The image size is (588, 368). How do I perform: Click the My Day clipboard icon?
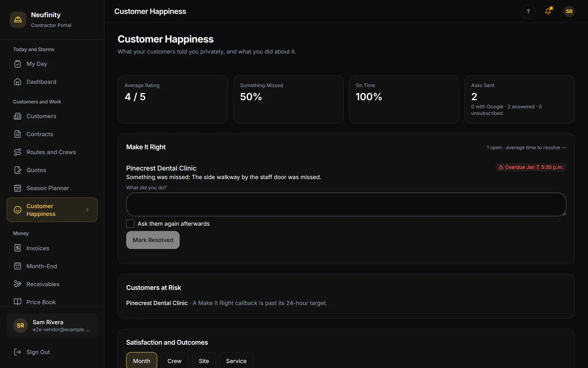click(18, 64)
